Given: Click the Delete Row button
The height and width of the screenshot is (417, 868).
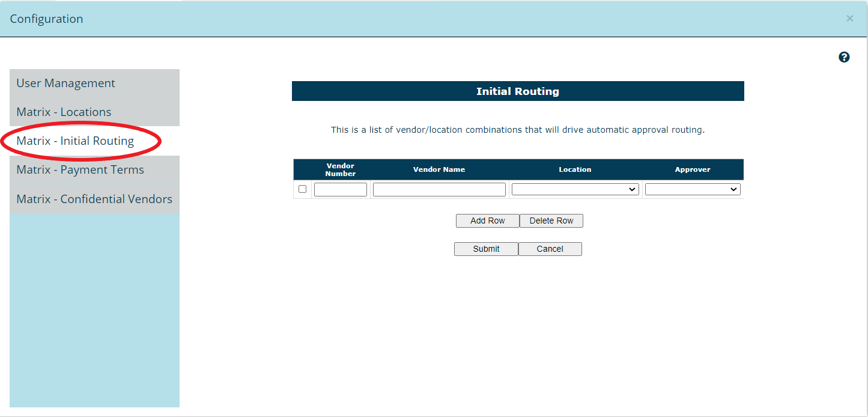Looking at the screenshot, I should point(551,221).
